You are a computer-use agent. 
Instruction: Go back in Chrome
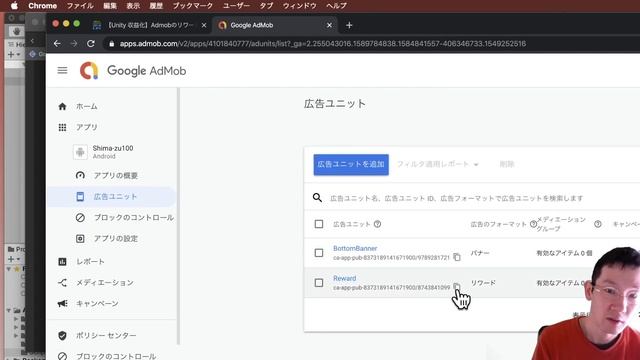[57, 44]
